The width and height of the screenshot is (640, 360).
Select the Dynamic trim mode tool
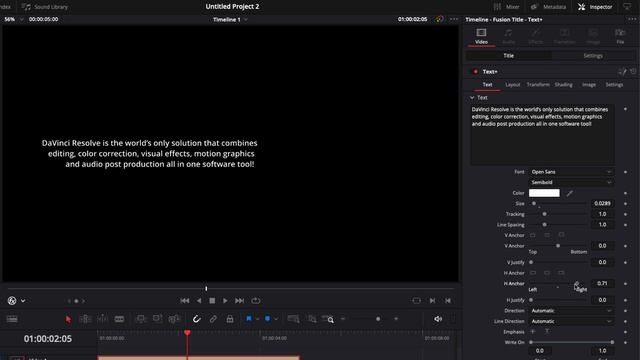[x=102, y=319]
